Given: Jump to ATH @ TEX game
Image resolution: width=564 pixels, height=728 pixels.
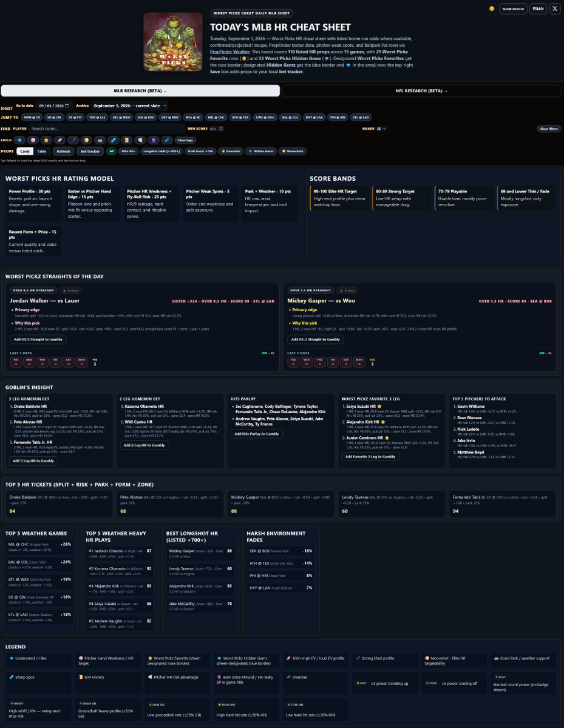Looking at the screenshot, I should [240, 117].
